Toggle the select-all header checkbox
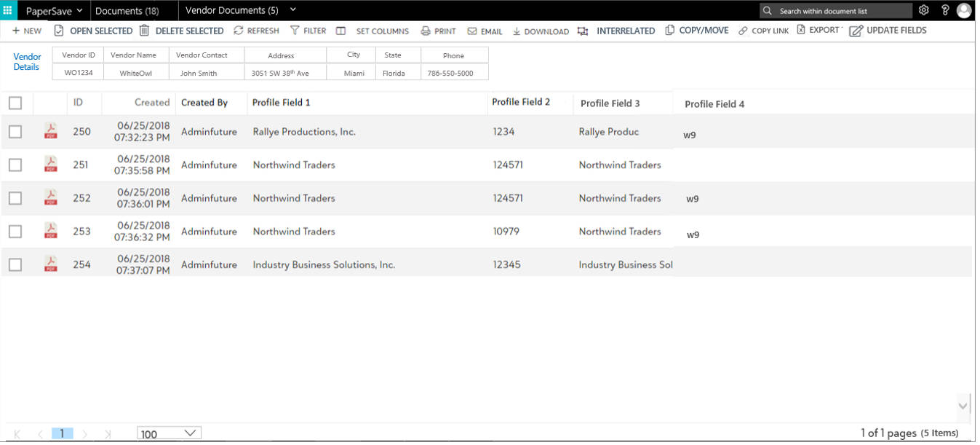Viewport: 980px width, 445px height. point(15,103)
